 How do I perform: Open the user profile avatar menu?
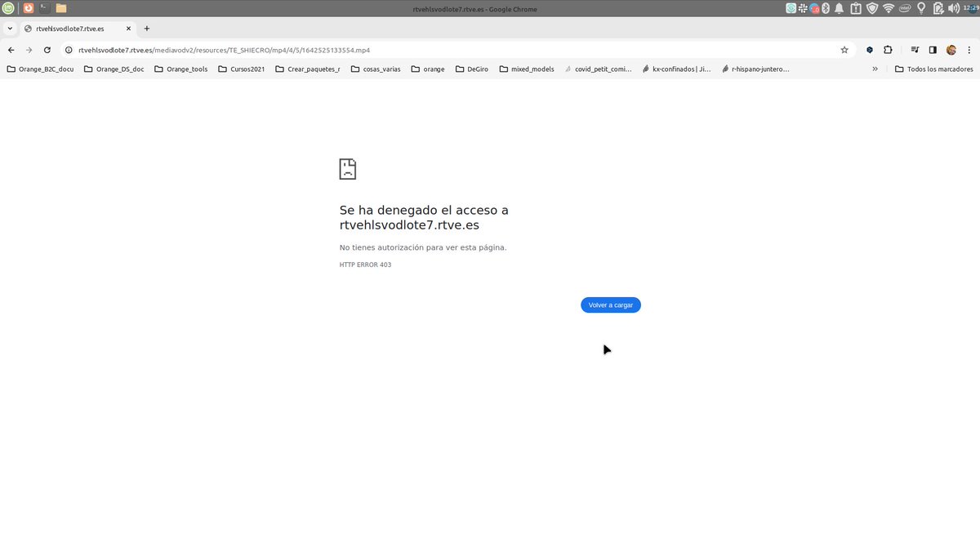[951, 50]
